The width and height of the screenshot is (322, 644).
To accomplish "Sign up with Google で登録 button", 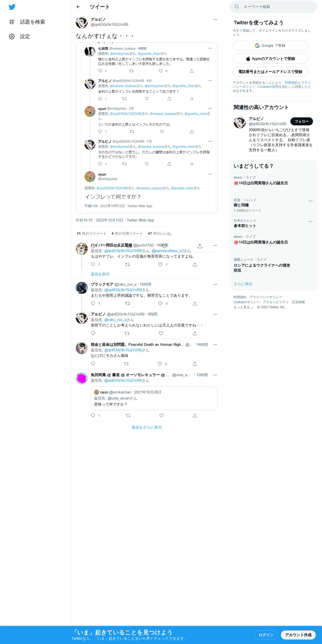I will (270, 46).
